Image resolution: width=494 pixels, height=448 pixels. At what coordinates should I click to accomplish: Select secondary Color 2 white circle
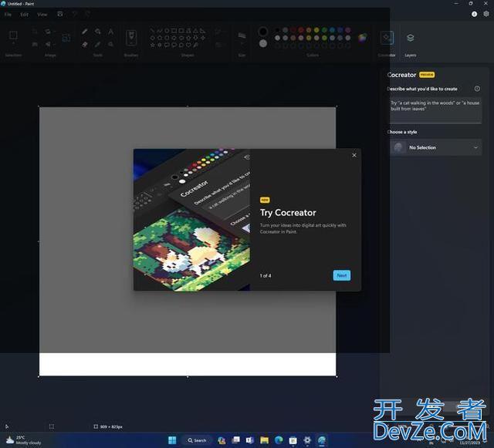pyautogui.click(x=262, y=44)
